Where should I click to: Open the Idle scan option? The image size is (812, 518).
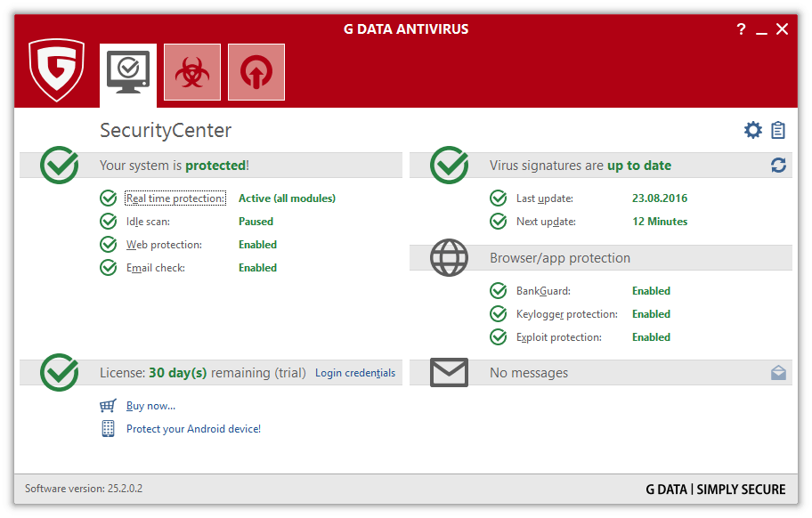pos(148,222)
